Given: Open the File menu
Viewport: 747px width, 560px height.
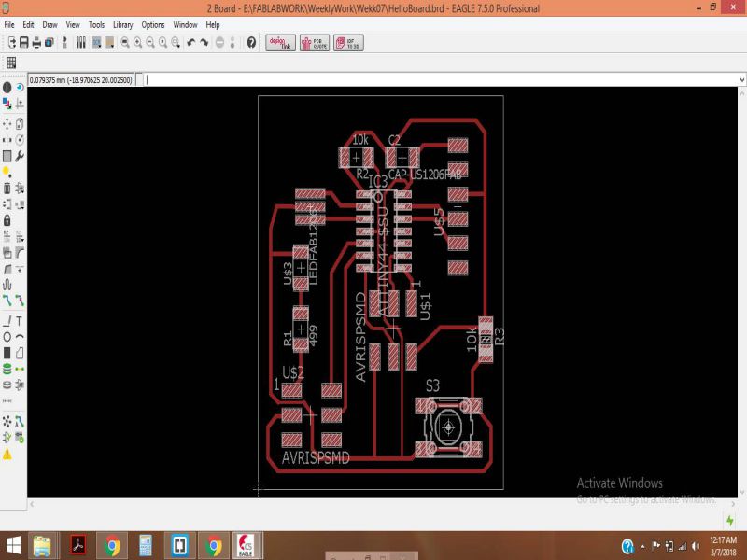Looking at the screenshot, I should pyautogui.click(x=9, y=24).
